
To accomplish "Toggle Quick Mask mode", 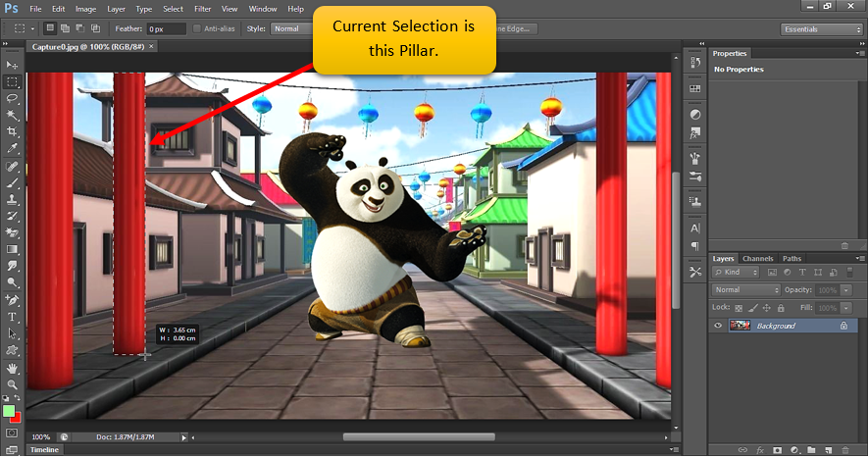I will [12, 433].
